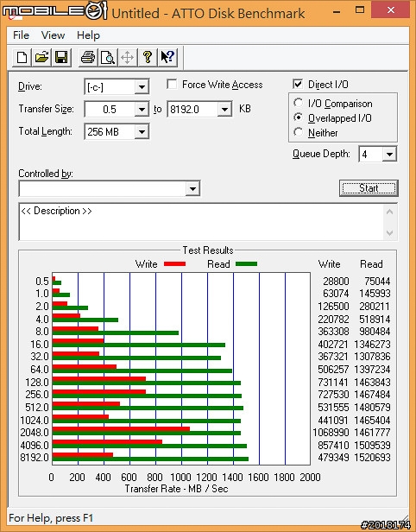Click write value 1068990 for 2048.0
This screenshot has height=532, width=416.
pos(331,433)
